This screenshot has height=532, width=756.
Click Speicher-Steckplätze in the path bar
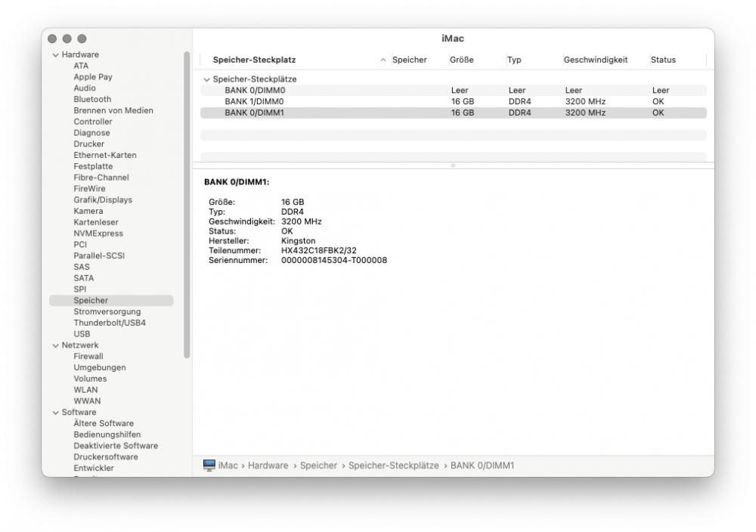click(393, 466)
